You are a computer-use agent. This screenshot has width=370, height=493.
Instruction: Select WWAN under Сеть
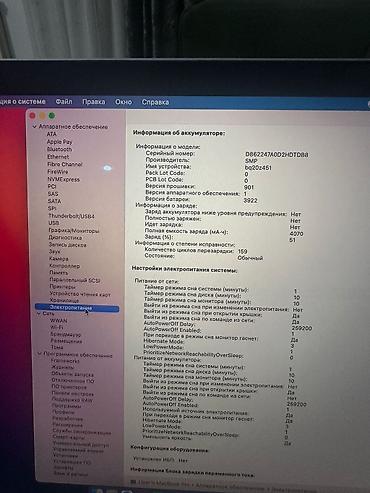pyautogui.click(x=59, y=321)
